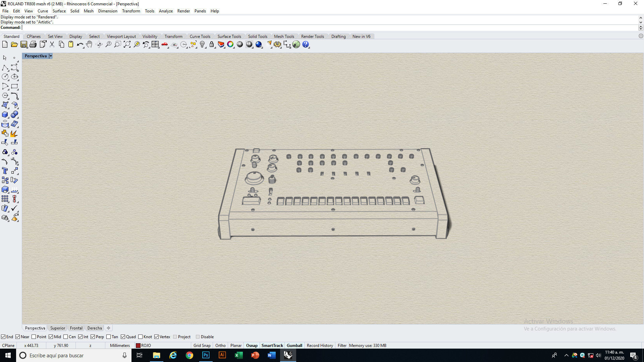This screenshot has width=644, height=362.
Task: Toggle the Quad osnap checkbox
Action: [123, 337]
